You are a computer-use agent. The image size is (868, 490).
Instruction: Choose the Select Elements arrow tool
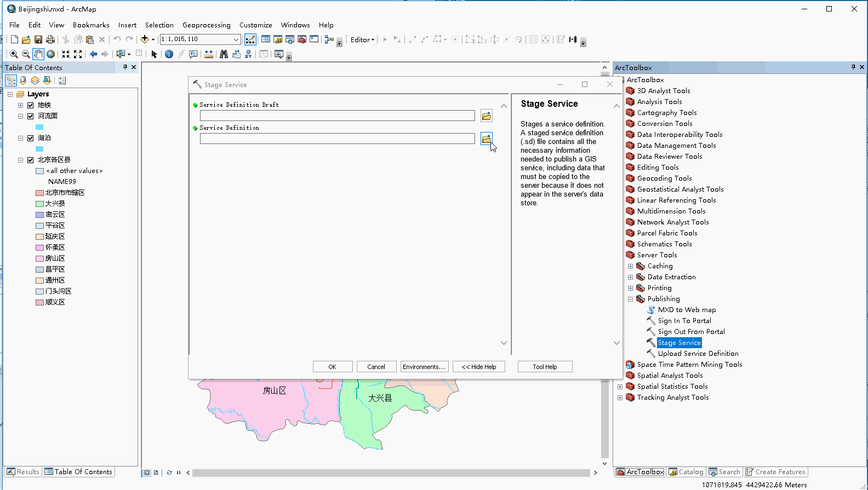click(x=155, y=54)
